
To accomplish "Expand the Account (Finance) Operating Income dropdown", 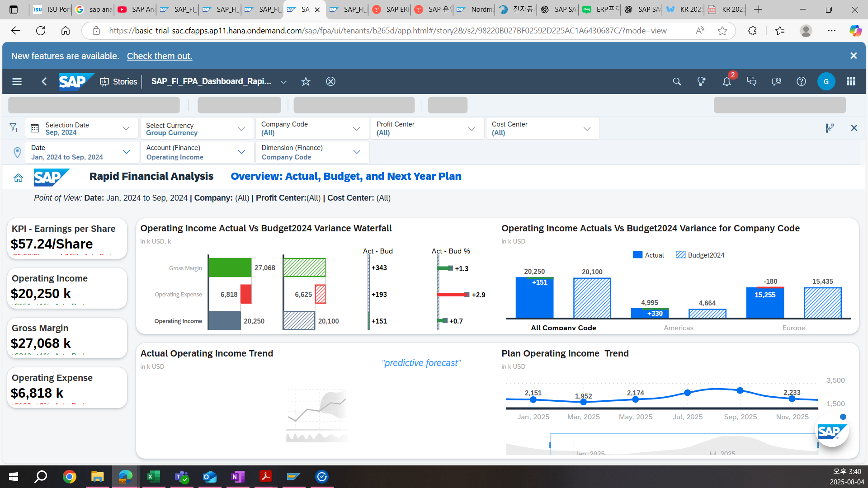I will click(241, 152).
